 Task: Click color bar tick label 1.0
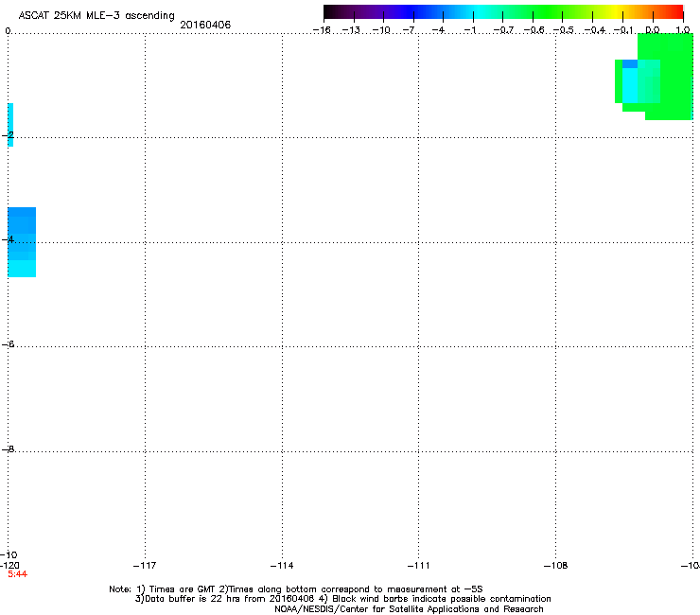tap(683, 30)
